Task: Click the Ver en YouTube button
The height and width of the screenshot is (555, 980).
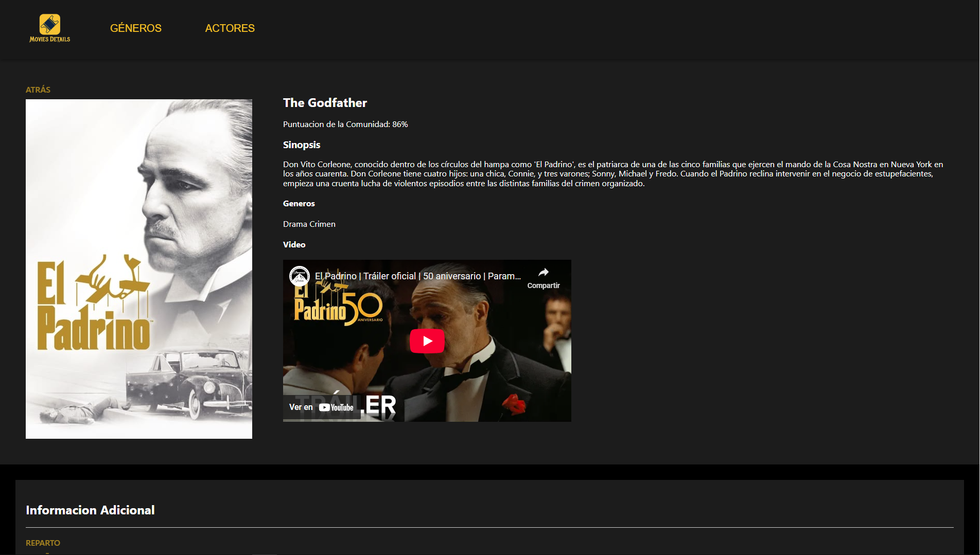Action: (x=321, y=407)
